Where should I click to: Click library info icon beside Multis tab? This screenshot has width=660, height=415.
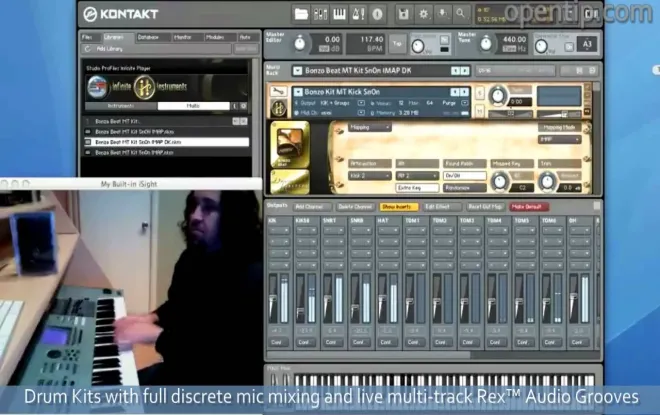click(235, 106)
